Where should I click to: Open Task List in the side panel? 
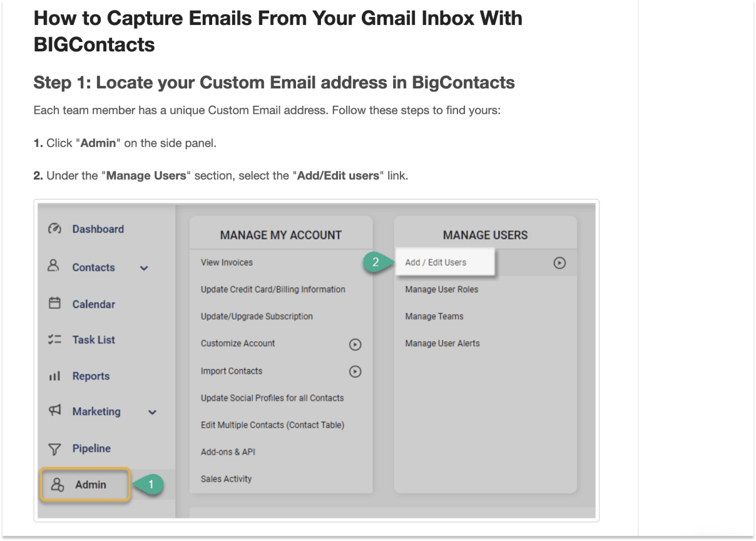[x=94, y=340]
